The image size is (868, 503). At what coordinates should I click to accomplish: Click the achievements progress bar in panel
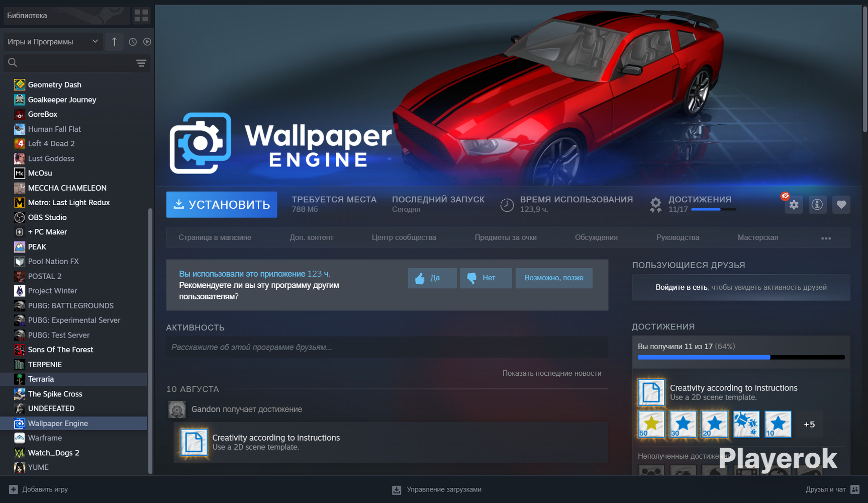click(x=741, y=357)
